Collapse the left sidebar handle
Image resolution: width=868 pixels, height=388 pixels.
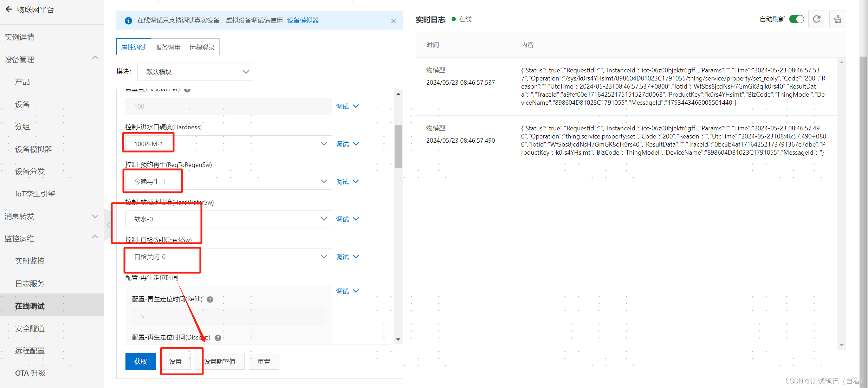pos(108,225)
